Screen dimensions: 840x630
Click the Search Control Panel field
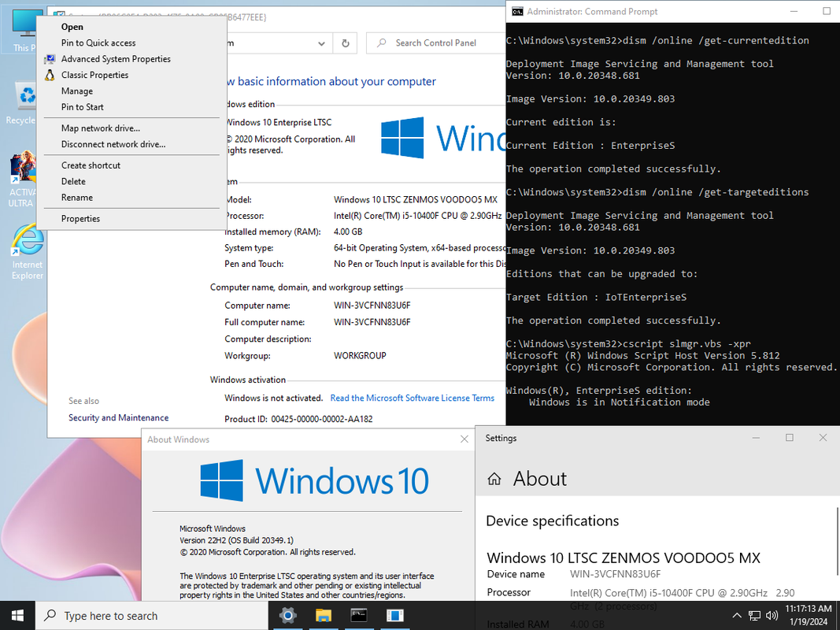coord(436,43)
